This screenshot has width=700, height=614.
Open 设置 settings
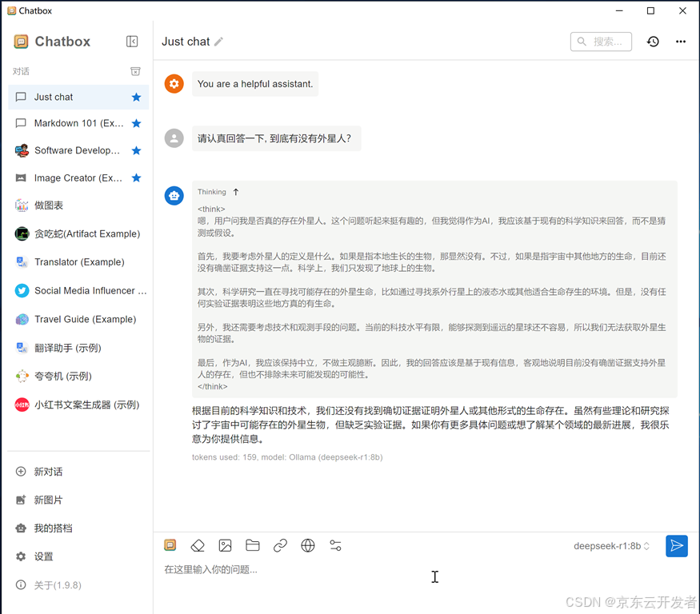[x=78, y=556]
